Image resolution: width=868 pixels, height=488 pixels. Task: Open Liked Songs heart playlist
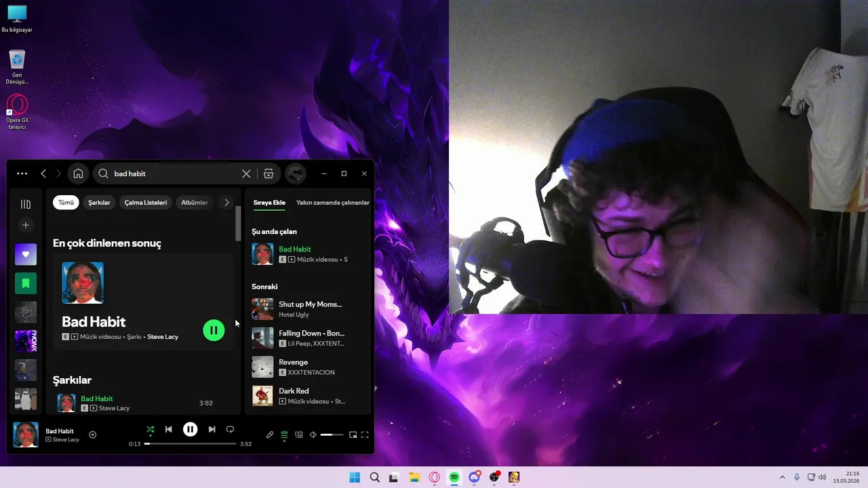pos(26,254)
